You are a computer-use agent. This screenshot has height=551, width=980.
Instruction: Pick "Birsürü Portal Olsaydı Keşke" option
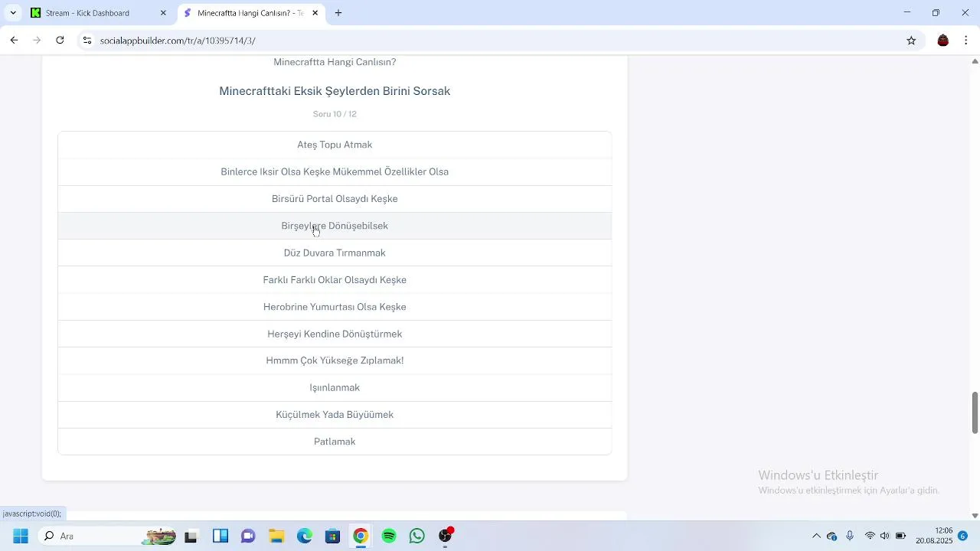coord(335,199)
